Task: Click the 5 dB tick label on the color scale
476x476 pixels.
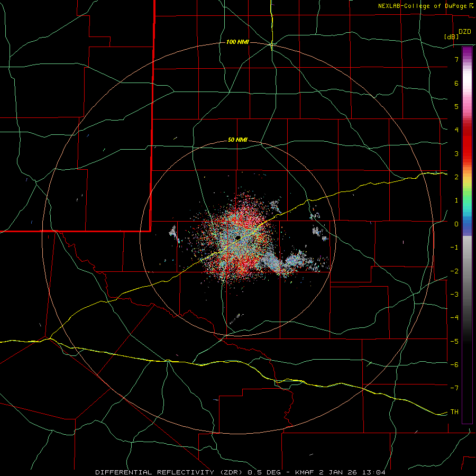Action: pos(456,106)
